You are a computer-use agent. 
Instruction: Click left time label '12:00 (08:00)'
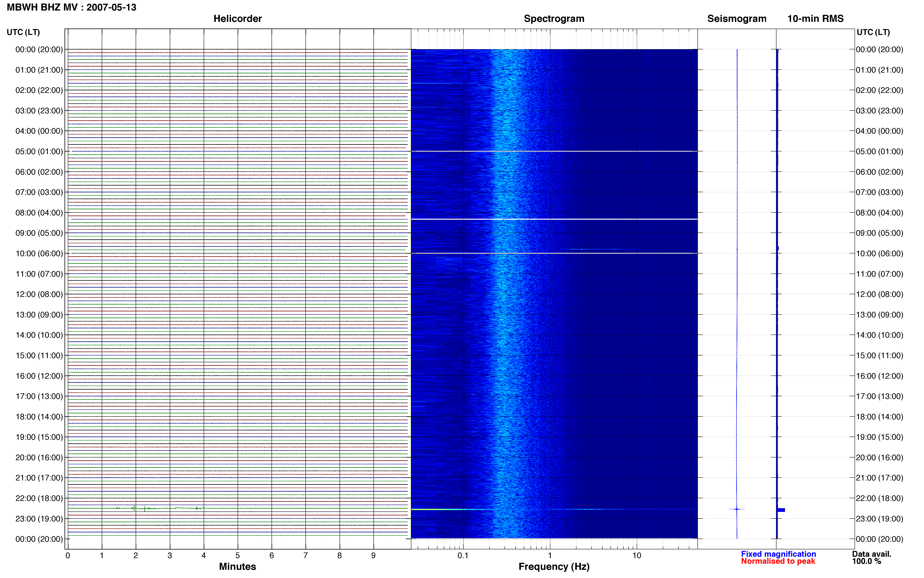point(39,294)
